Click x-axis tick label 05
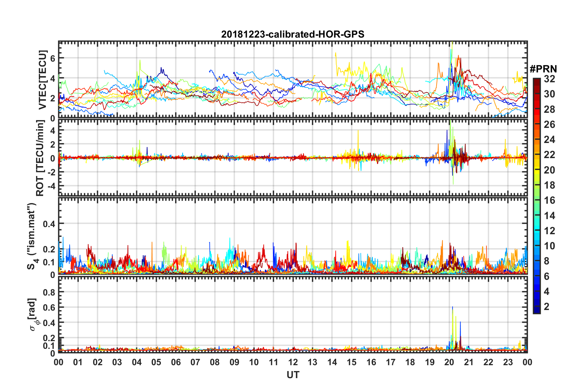Viewport: 586px width, 392px height. tap(156, 362)
